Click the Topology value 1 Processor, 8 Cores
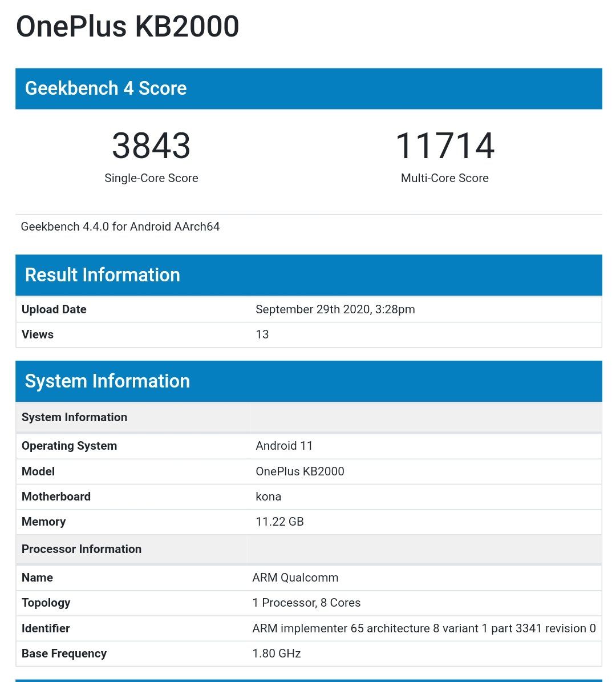The width and height of the screenshot is (616, 682). (x=307, y=603)
